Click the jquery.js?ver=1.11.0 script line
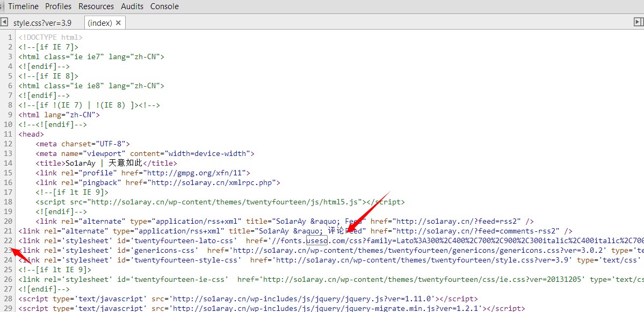This screenshot has height=312, width=644. (248, 299)
